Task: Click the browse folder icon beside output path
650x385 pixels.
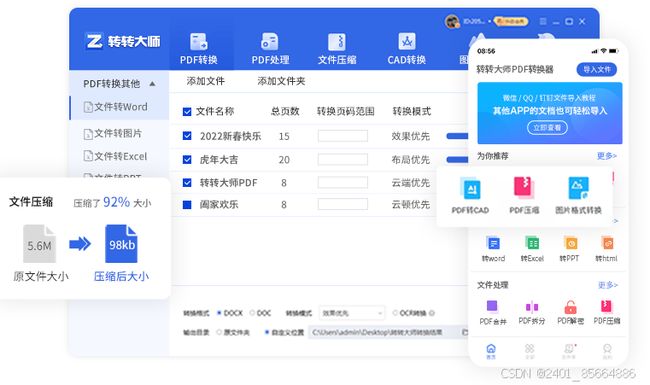Action: coord(465,332)
